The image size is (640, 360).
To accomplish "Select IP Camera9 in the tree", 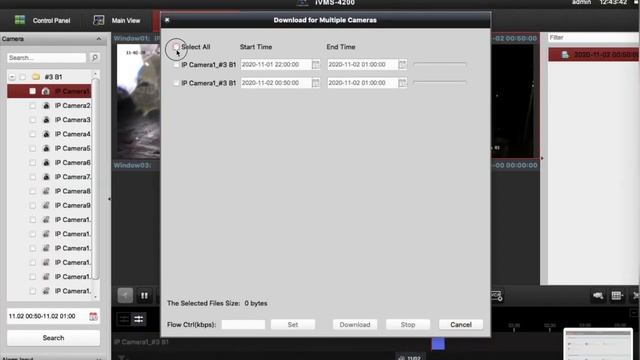I will click(73, 205).
